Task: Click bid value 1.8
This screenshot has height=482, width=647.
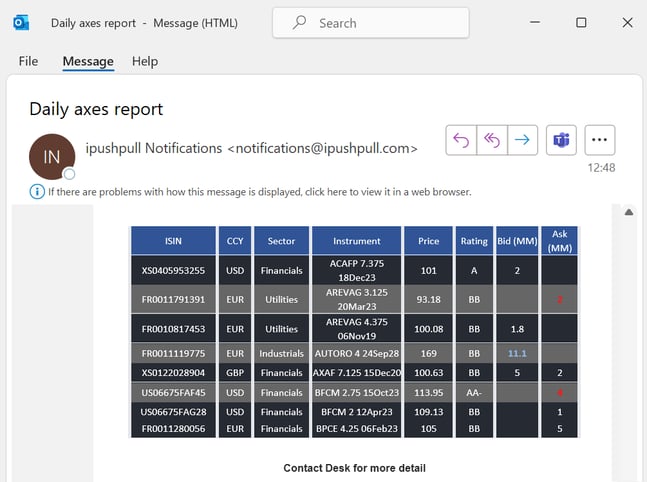Action: tap(517, 328)
